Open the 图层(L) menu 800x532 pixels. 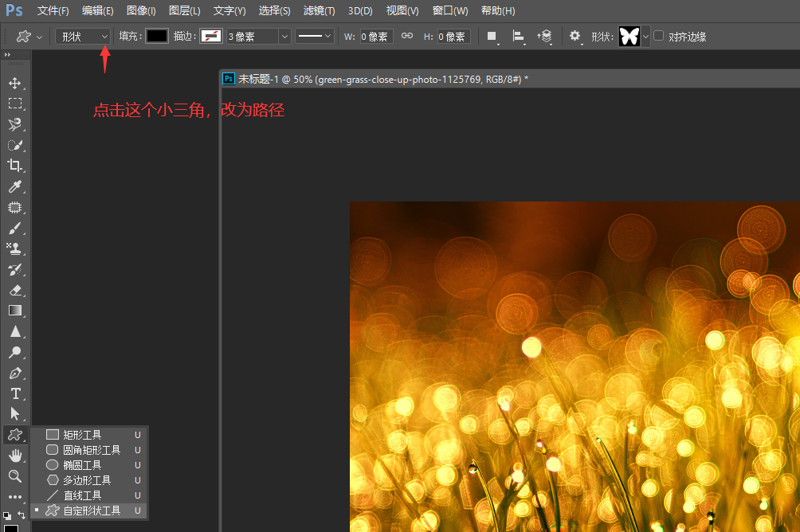(x=185, y=11)
